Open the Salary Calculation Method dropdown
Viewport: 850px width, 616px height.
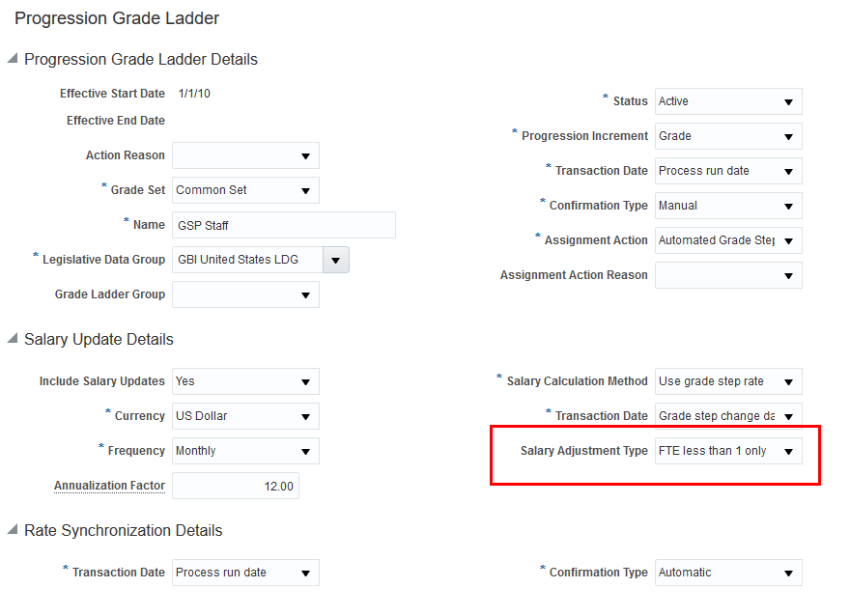coord(728,381)
